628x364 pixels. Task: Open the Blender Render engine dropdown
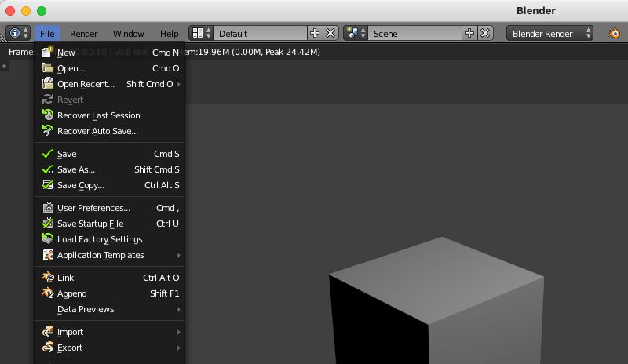[549, 33]
